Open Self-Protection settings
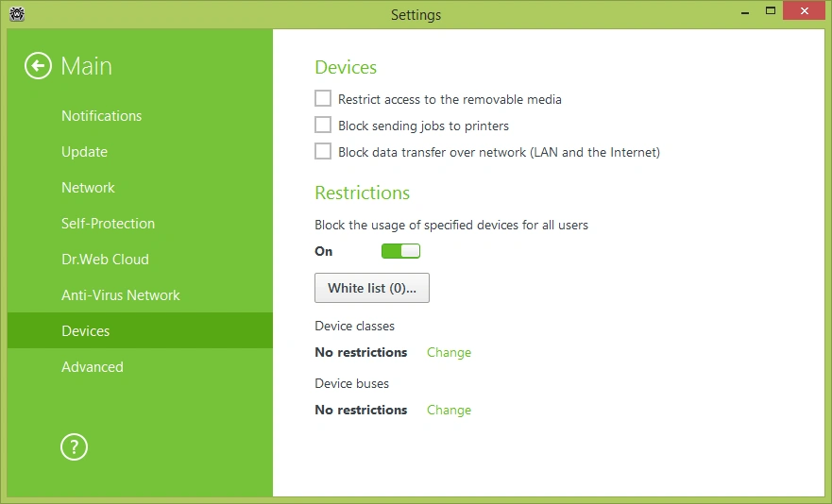The image size is (832, 504). pos(108,224)
